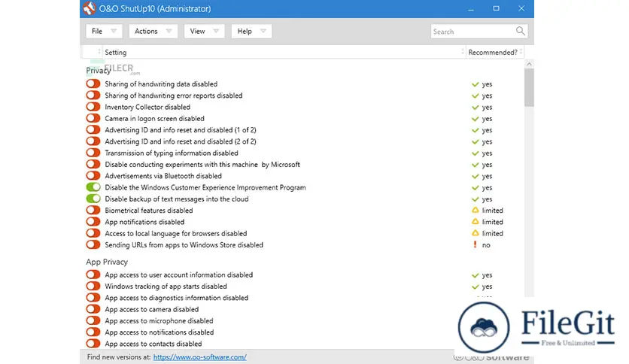Enable Camera in logon screen disabled
The width and height of the screenshot is (629, 364).
click(x=93, y=118)
